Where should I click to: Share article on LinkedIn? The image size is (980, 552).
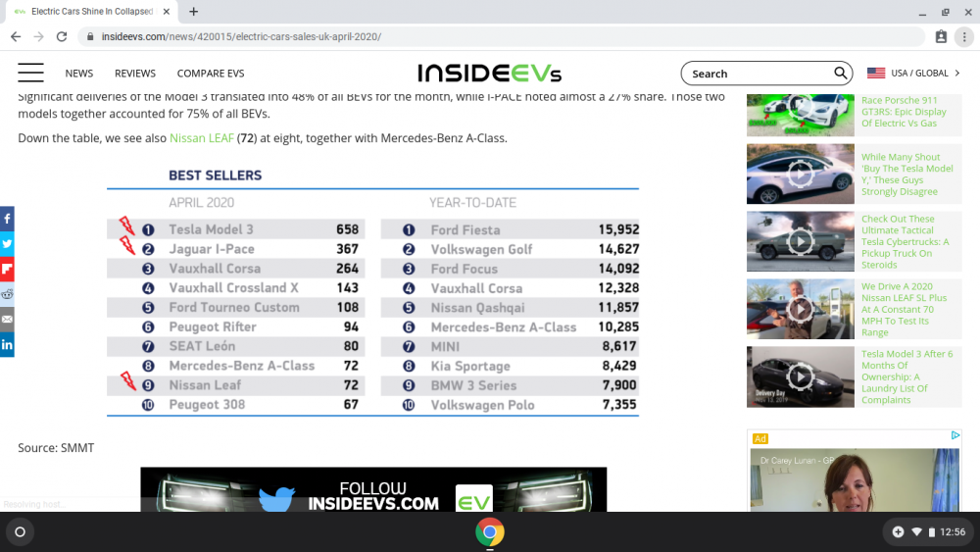tap(7, 344)
